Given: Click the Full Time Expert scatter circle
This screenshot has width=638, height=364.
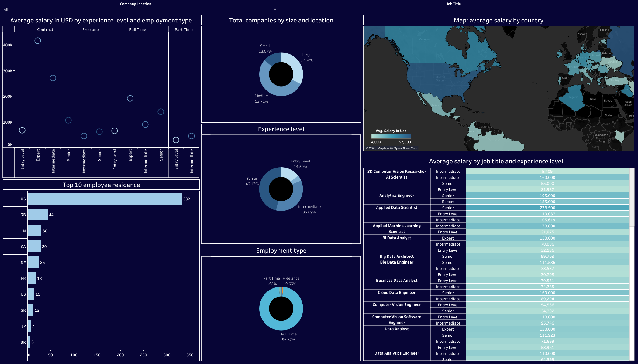Looking at the screenshot, I should 130,98.
